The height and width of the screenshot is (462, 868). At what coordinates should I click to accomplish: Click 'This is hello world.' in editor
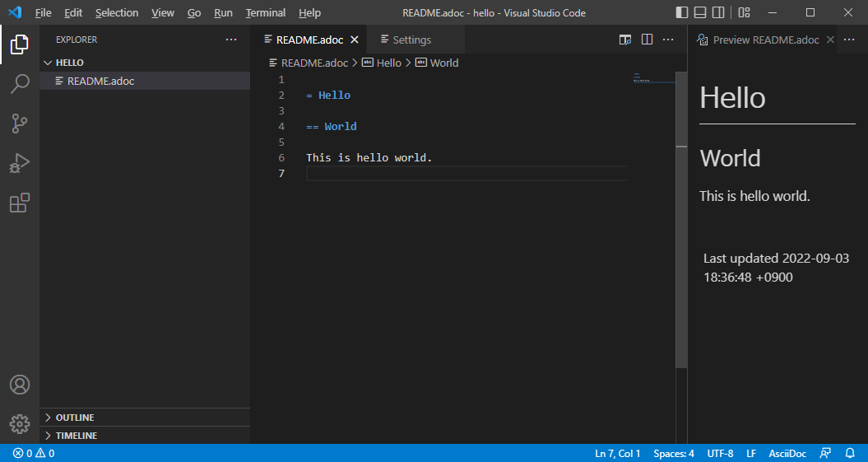point(369,158)
